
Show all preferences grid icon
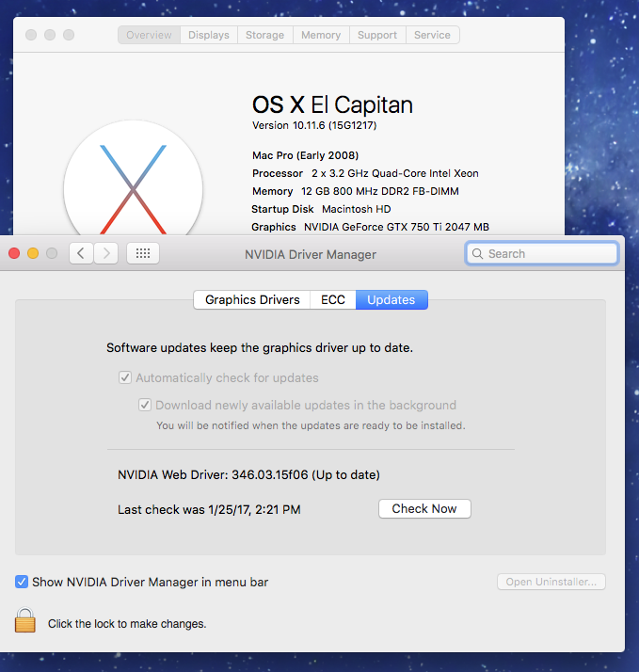pyautogui.click(x=143, y=253)
